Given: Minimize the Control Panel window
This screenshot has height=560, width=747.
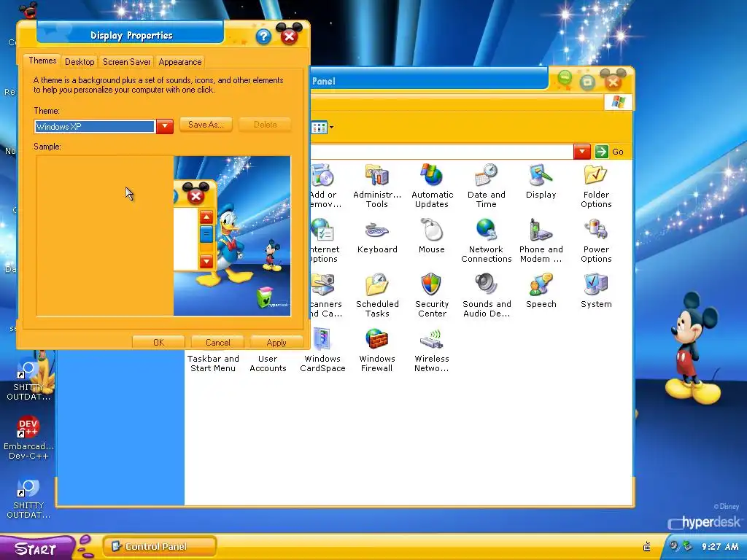Looking at the screenshot, I should tap(565, 79).
